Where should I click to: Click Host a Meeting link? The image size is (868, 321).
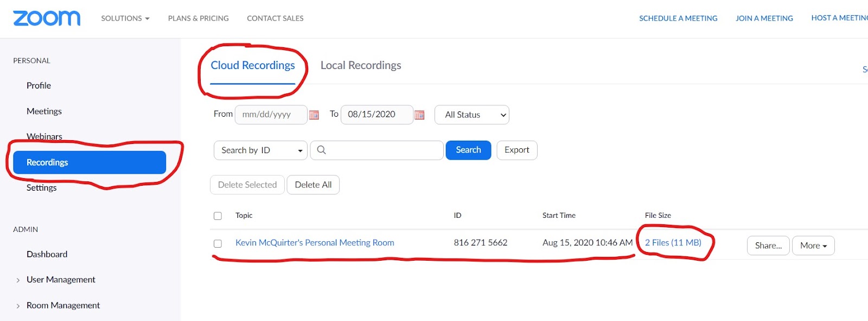click(839, 18)
